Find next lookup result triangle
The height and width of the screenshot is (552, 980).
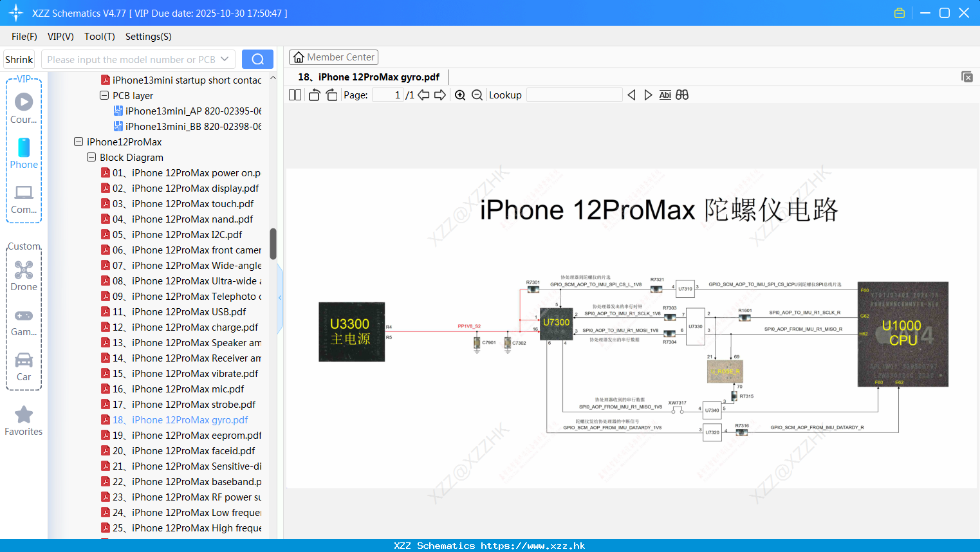[648, 95]
